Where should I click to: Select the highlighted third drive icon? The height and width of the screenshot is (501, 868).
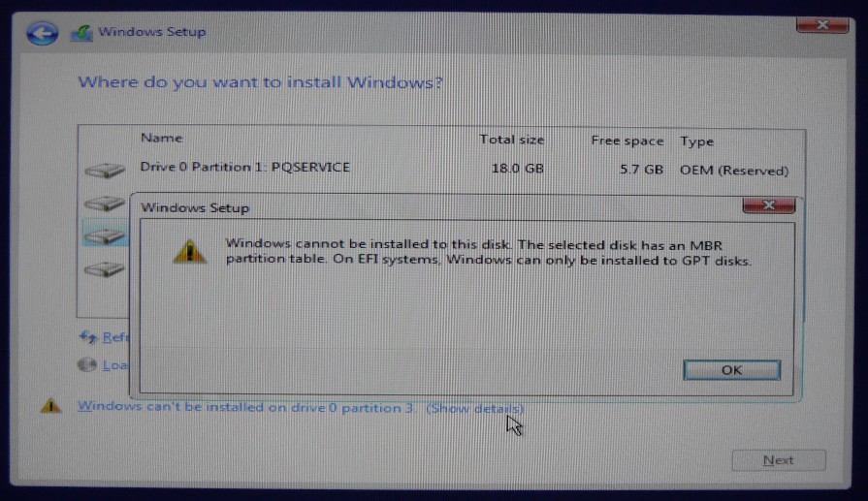point(105,236)
